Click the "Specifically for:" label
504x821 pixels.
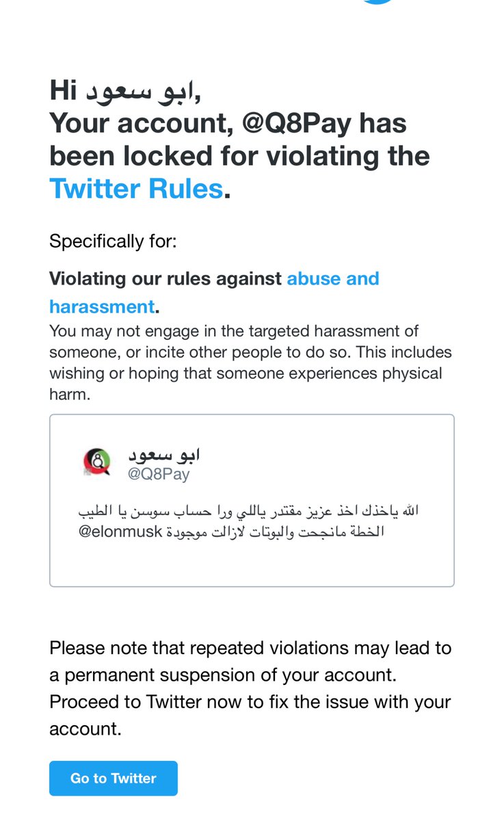(x=113, y=242)
